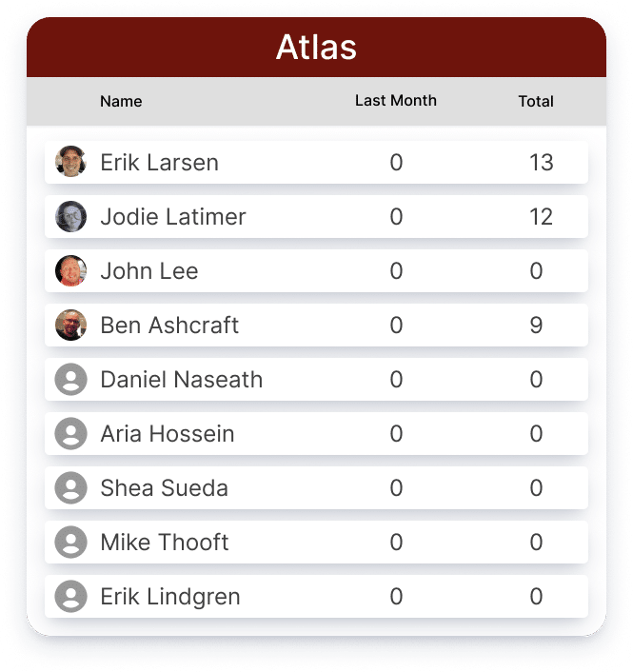Select the Daniel Naseath name text

pos(181,379)
